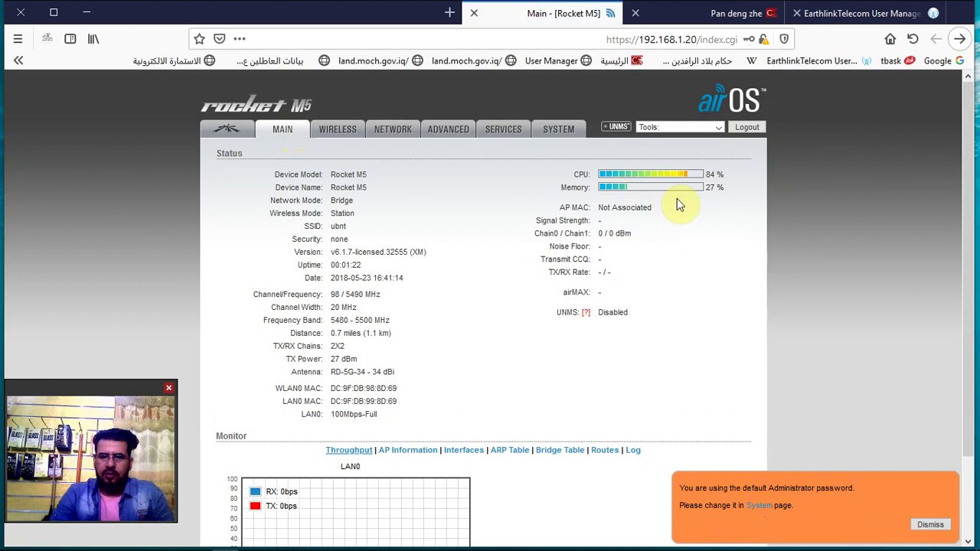Open the UNMS [?] help link
The image size is (980, 551).
tap(586, 312)
